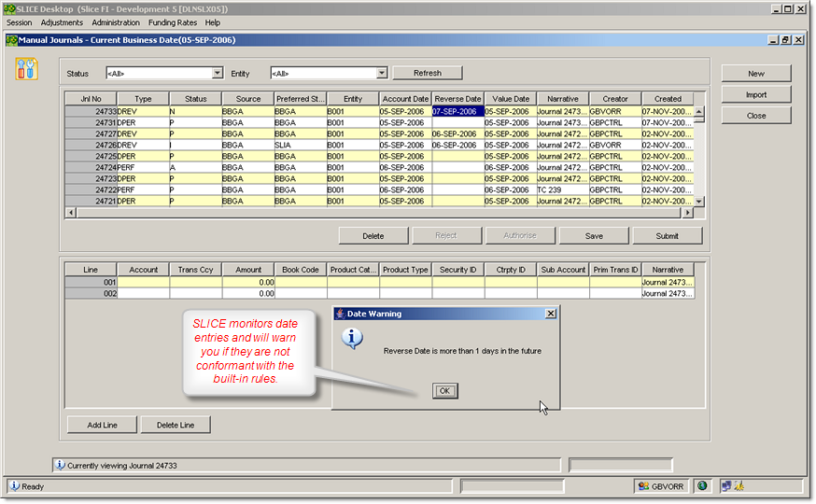The width and height of the screenshot is (816, 504).
Task: Open the Status filter dropdown
Action: click(218, 73)
